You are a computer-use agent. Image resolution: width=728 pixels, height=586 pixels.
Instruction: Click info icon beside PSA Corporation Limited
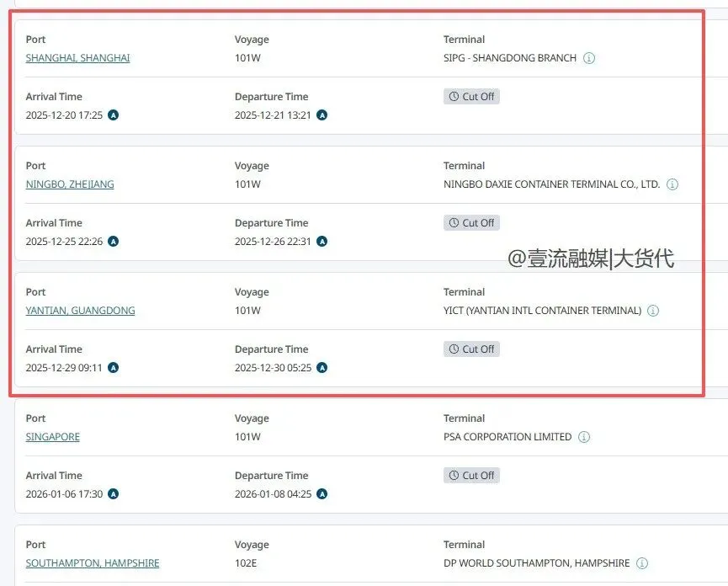click(584, 437)
